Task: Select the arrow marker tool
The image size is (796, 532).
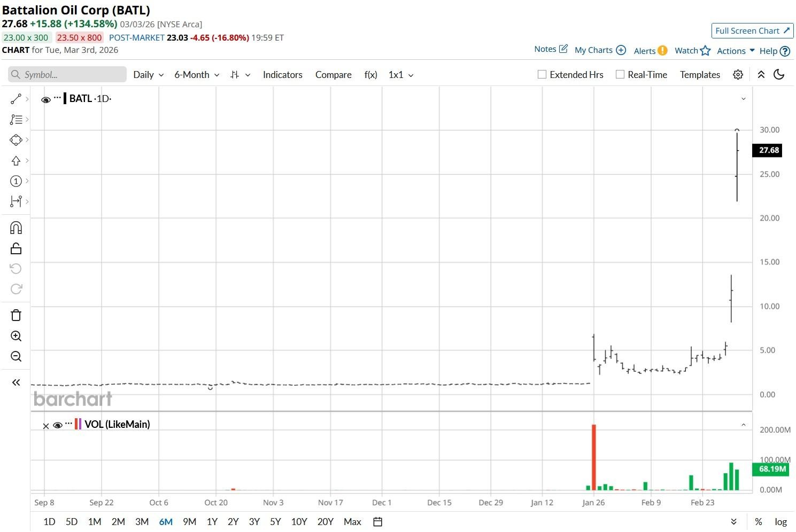Action: [x=16, y=161]
